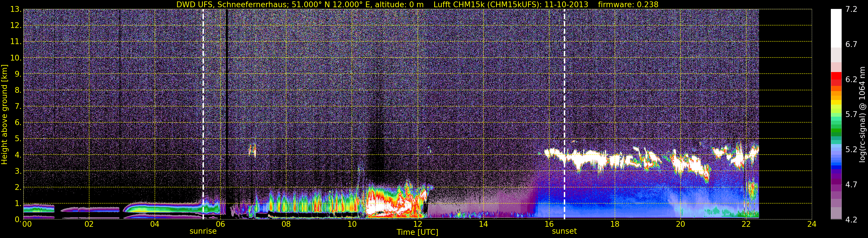868x238 pixels.
Task: Click the '02' time axis tick label
Action: (89, 224)
